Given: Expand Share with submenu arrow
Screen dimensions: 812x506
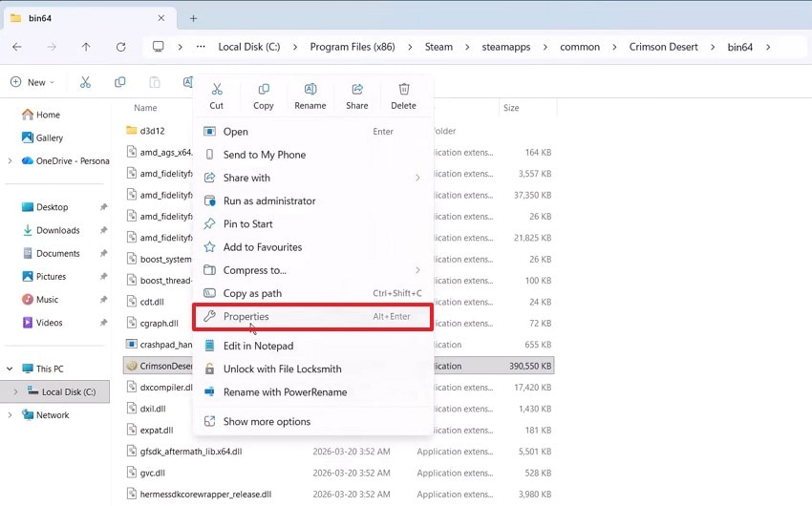Looking at the screenshot, I should tap(417, 178).
